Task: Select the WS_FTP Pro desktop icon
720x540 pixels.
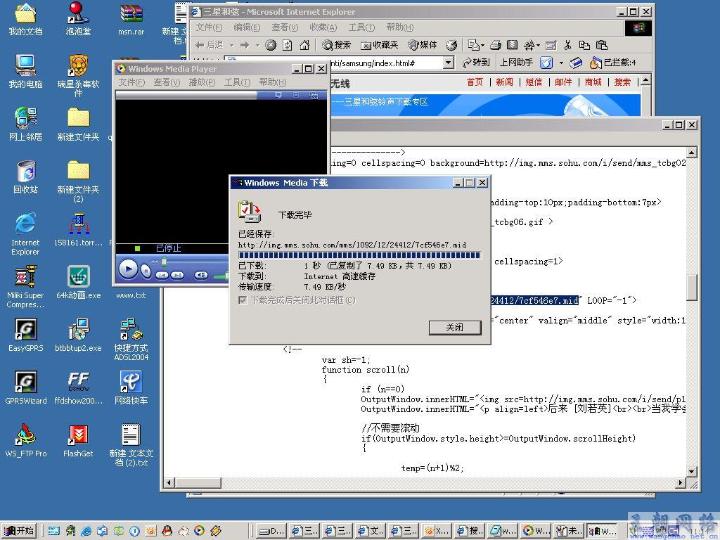Action: [x=25, y=440]
